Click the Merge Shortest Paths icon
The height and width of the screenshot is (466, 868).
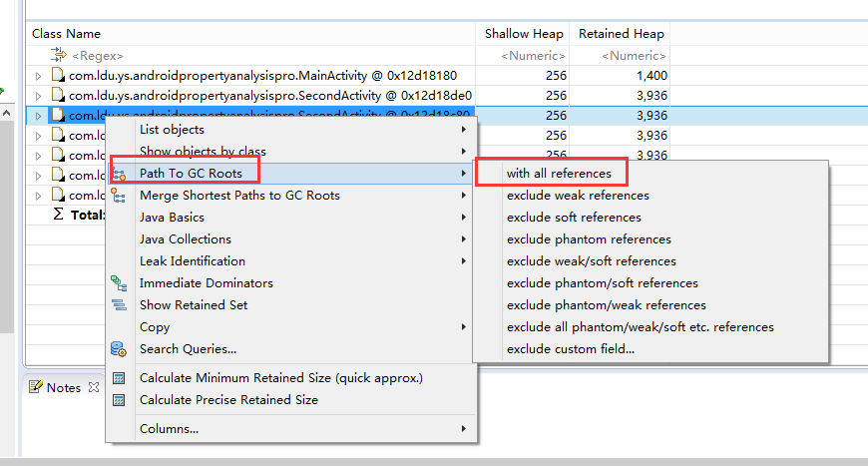pos(119,196)
